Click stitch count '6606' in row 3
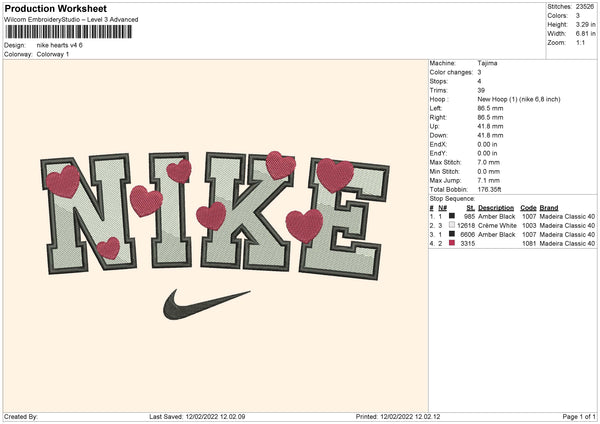 pyautogui.click(x=468, y=234)
